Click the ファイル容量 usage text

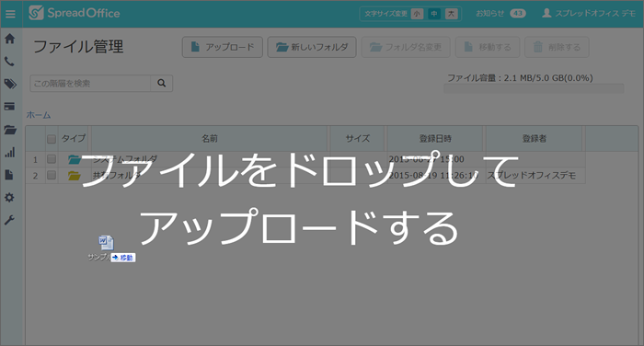point(520,78)
